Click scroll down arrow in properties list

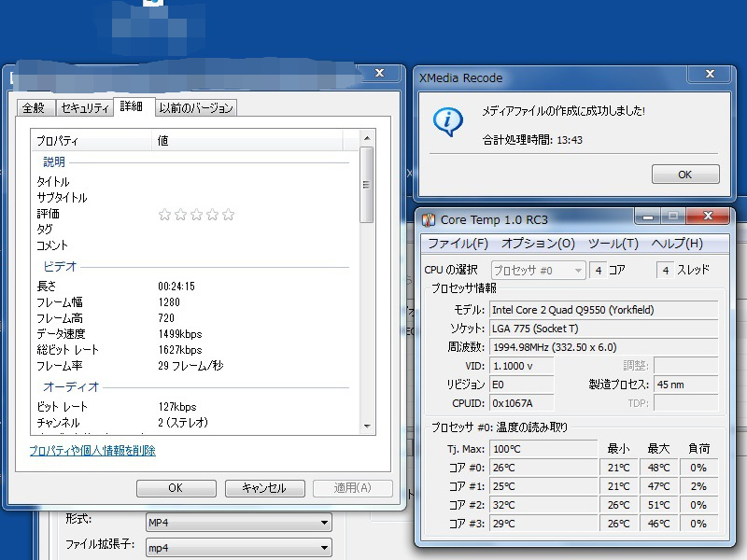[367, 427]
